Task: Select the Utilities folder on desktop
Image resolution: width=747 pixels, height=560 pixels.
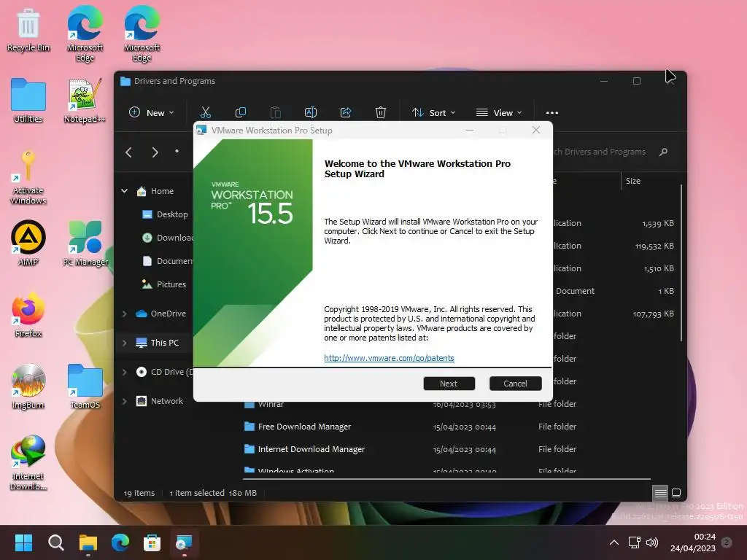Action: [x=28, y=101]
